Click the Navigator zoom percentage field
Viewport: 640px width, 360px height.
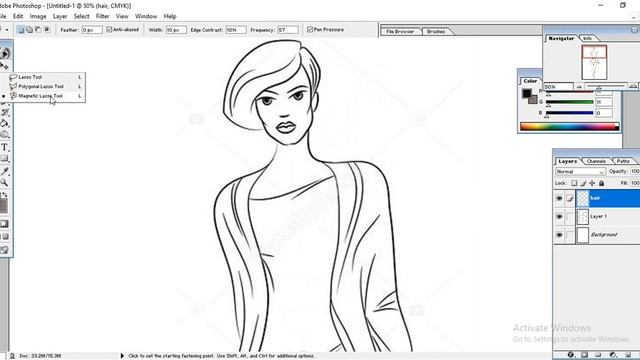pyautogui.click(x=558, y=87)
